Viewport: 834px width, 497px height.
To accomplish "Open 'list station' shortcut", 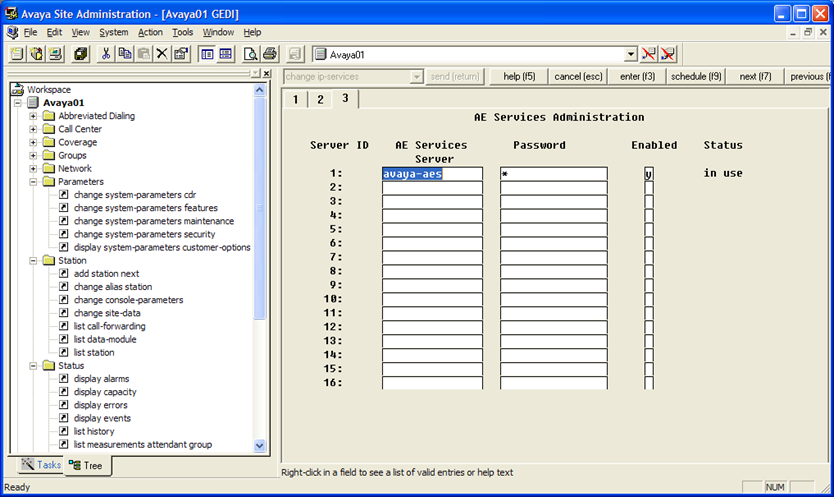I will coord(94,352).
